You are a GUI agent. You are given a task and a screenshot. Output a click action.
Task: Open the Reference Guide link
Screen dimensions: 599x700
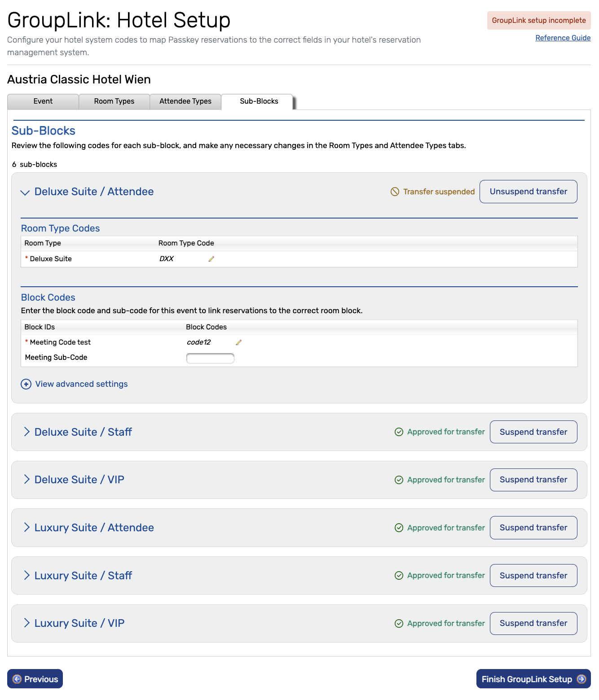[563, 38]
